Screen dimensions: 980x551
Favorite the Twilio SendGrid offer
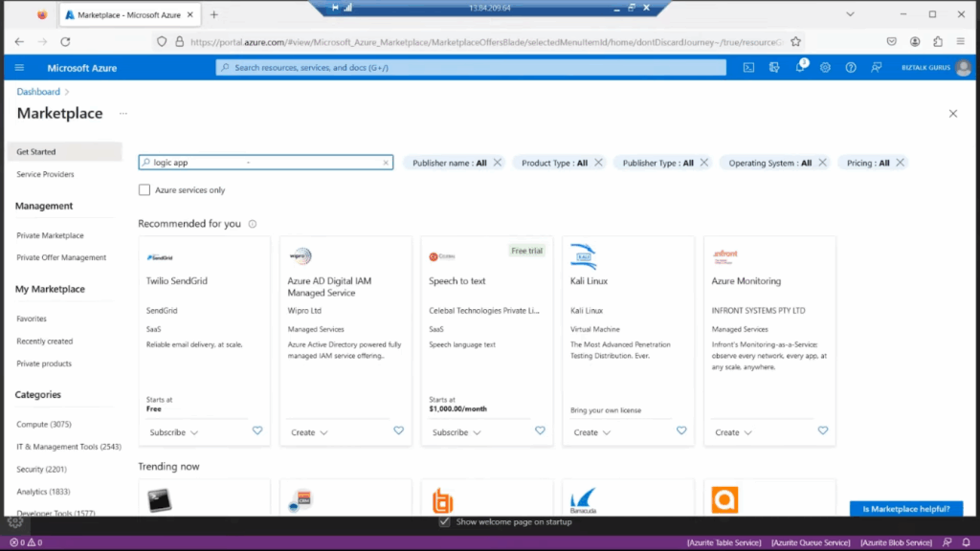[x=257, y=430]
